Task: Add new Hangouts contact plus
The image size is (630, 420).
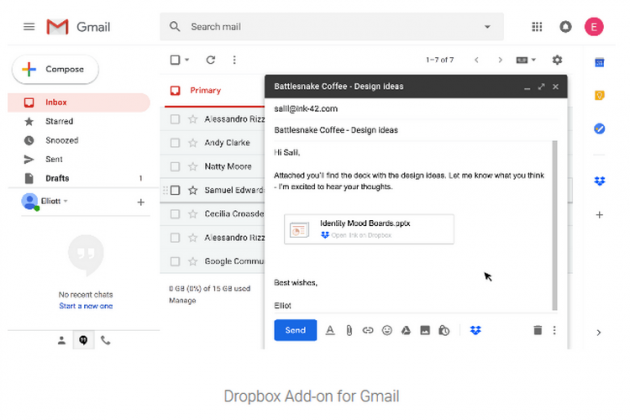Action: tap(141, 202)
